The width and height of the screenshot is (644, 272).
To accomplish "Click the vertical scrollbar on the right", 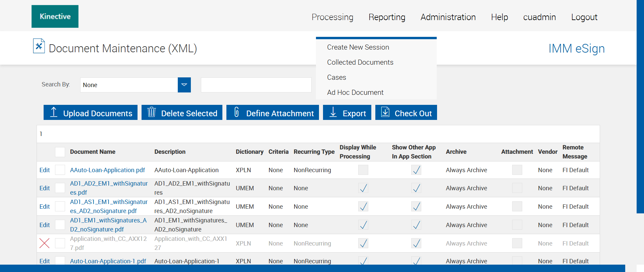I will pyautogui.click(x=640, y=107).
